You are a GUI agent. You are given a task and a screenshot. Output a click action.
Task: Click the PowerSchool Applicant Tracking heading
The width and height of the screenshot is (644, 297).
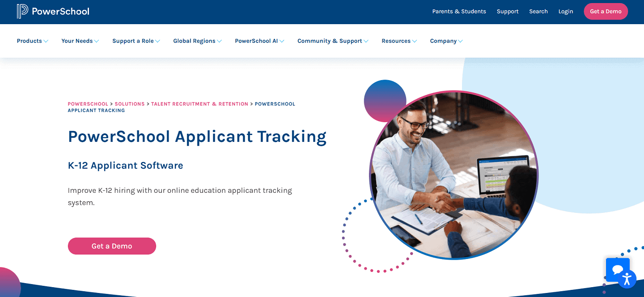coord(197,137)
